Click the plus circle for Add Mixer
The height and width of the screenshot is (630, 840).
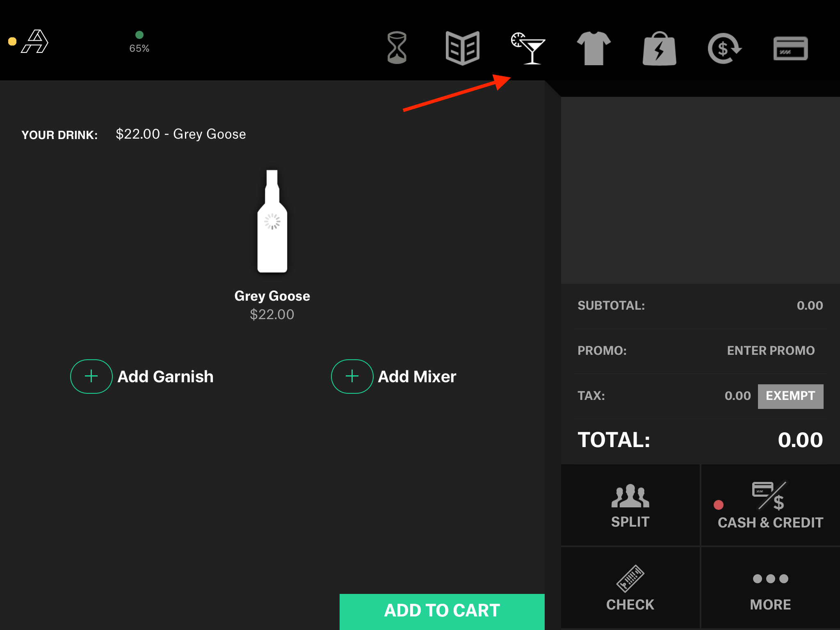click(x=352, y=376)
